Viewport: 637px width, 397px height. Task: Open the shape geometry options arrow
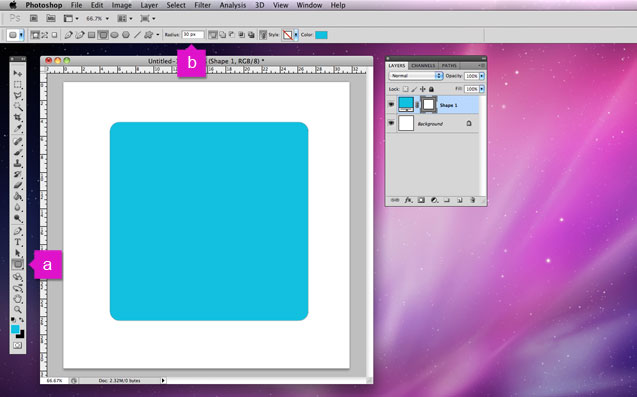coord(158,35)
